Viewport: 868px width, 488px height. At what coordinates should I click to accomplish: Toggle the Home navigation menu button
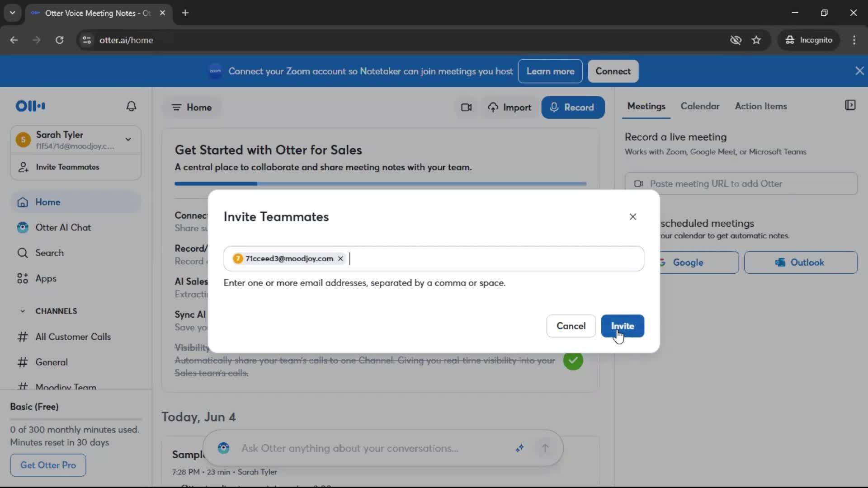click(x=192, y=107)
